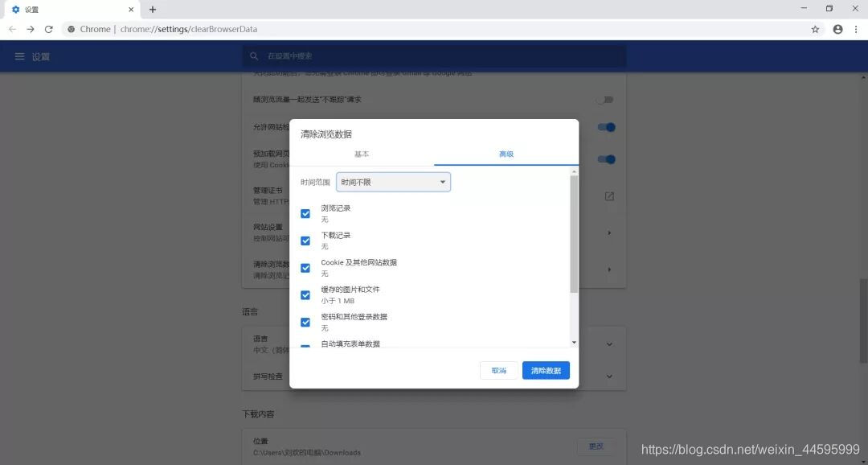
Task: Open a new tab with plus
Action: [x=153, y=10]
